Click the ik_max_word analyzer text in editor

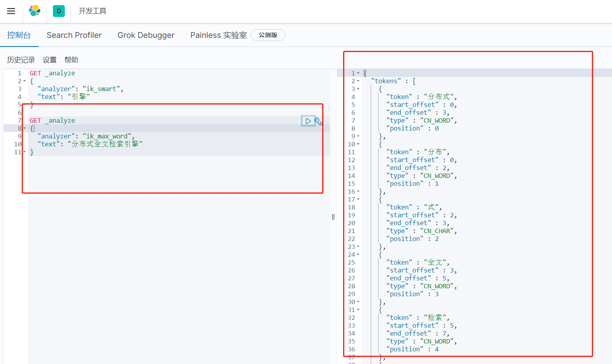pos(107,136)
